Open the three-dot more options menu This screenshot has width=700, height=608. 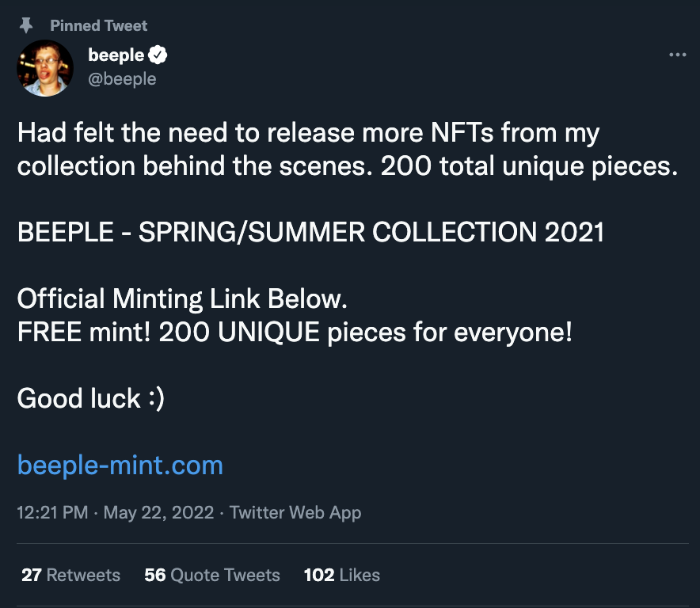click(677, 55)
